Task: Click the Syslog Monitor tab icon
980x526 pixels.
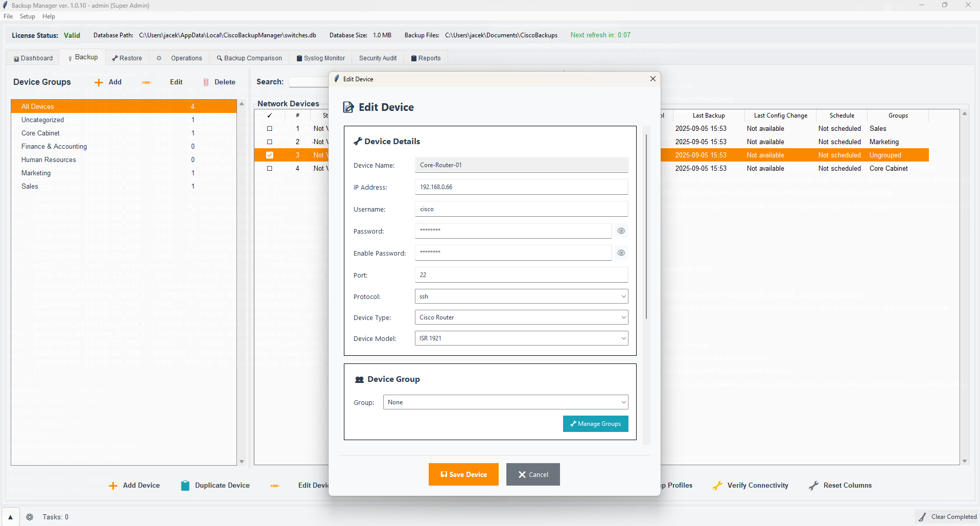Action: point(299,58)
